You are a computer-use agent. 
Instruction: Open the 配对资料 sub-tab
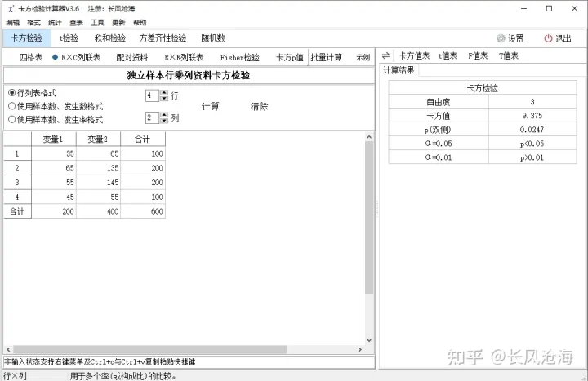coord(132,57)
